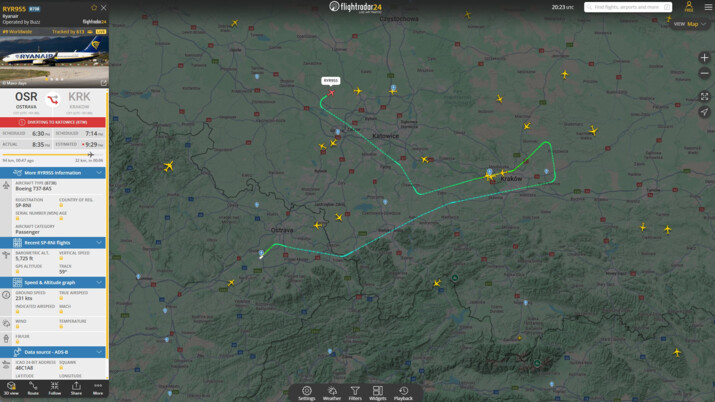715x402 pixels.
Task: Close the RYR955 flight details panel
Action: pyautogui.click(x=103, y=8)
